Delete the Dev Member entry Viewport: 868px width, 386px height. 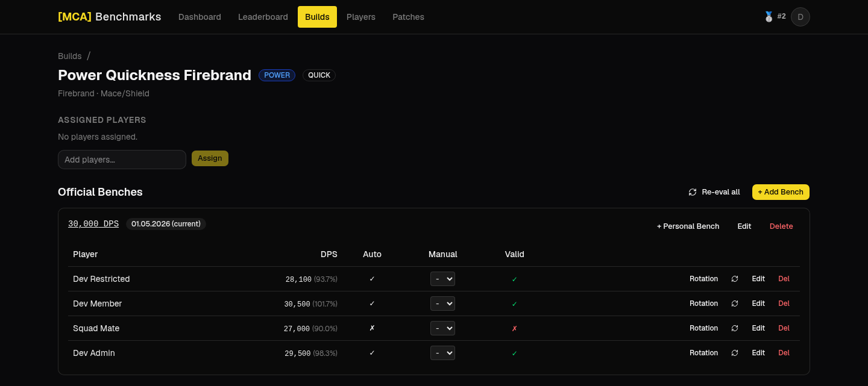[784, 304]
